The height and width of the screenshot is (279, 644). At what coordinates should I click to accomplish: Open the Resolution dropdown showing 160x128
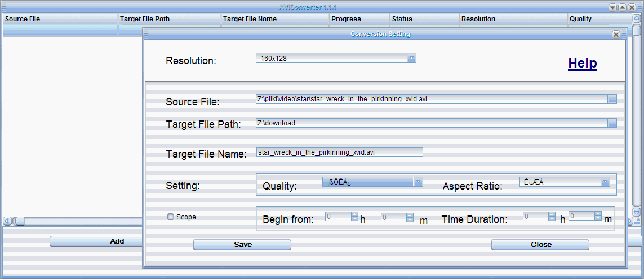411,58
